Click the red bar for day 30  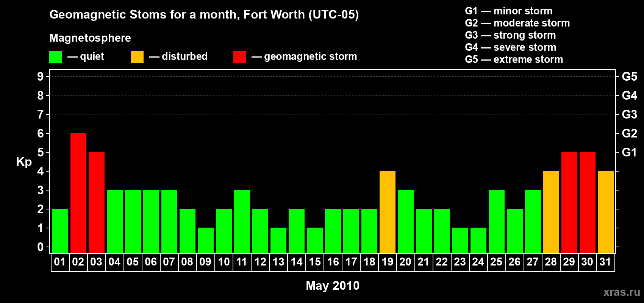(588, 203)
